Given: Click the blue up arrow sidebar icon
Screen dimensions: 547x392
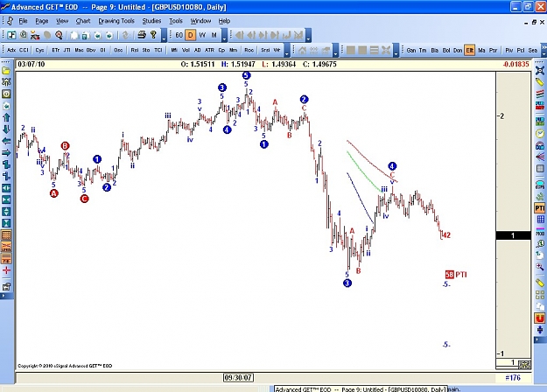Looking at the screenshot, I should click(x=6, y=117).
